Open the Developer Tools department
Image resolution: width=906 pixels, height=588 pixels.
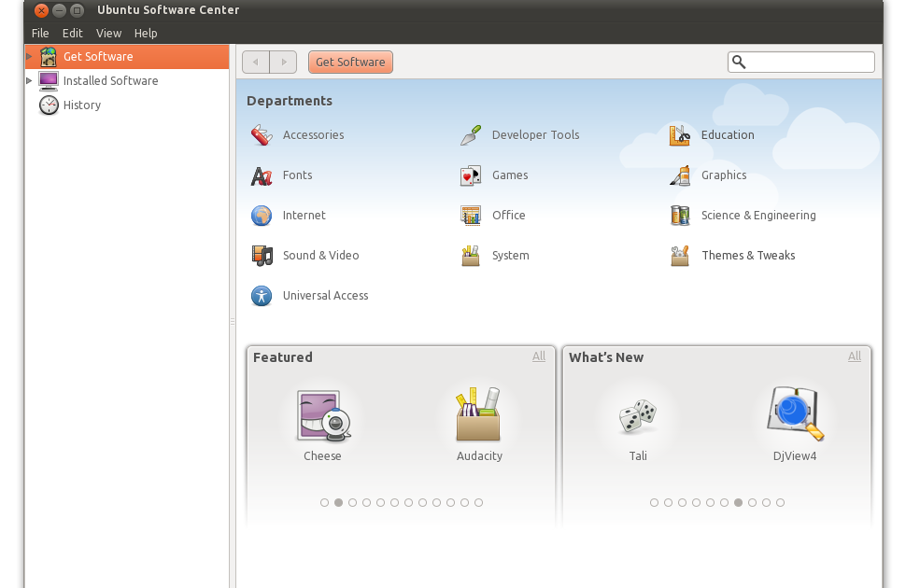[535, 134]
